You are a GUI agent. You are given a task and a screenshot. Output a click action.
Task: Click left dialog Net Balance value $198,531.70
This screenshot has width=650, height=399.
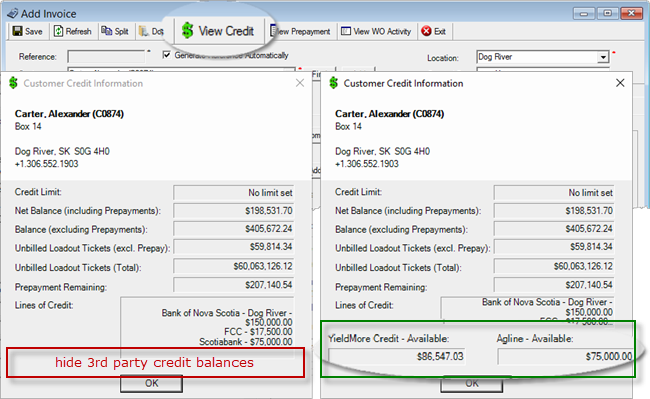(233, 211)
